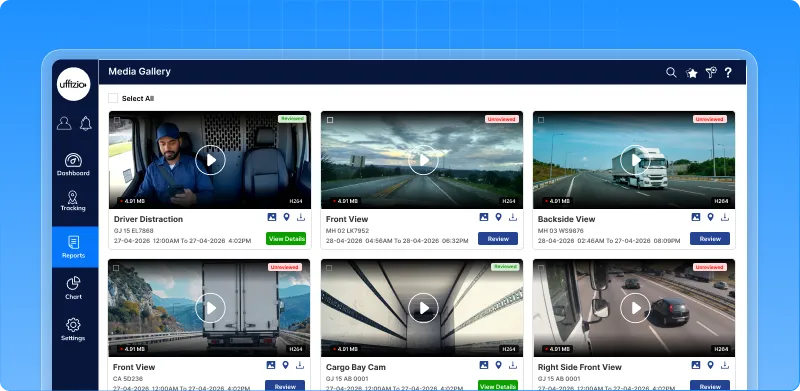The height and width of the screenshot is (391, 800).
Task: Show location pin for MH 02 LK7952
Action: pos(498,217)
